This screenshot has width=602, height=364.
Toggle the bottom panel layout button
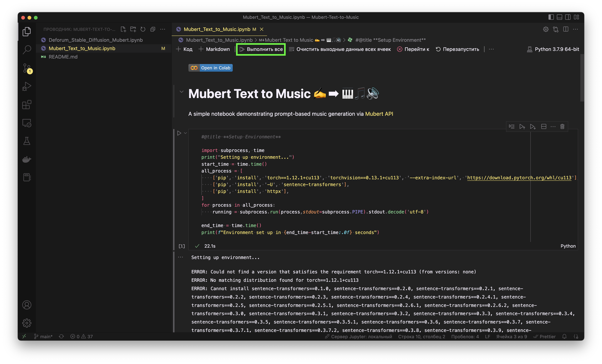(559, 17)
